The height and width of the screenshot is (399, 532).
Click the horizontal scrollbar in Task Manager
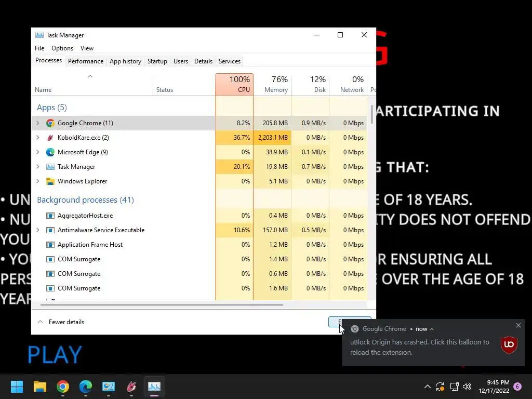pyautogui.click(x=162, y=304)
